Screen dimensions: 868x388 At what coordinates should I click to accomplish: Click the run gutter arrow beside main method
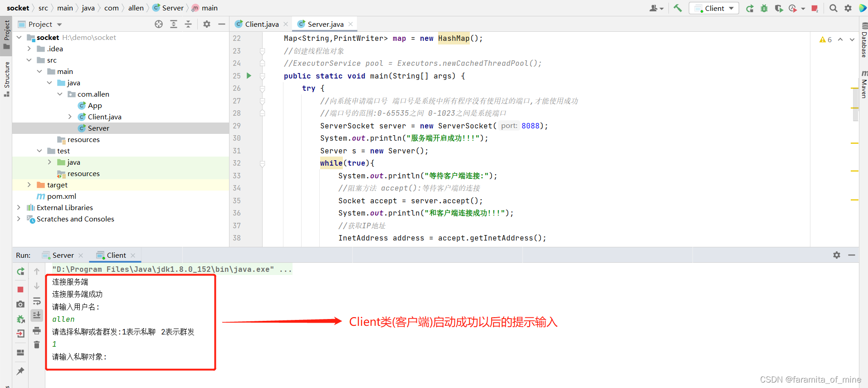tap(249, 76)
